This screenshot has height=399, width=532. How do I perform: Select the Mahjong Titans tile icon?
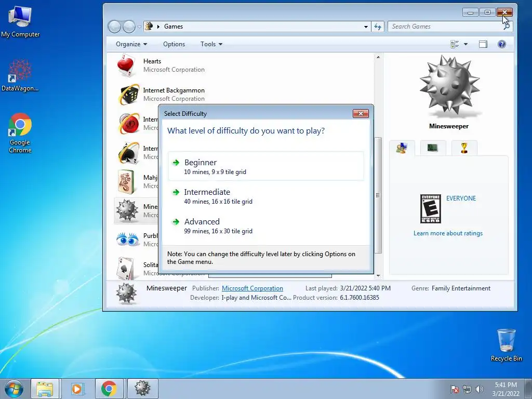(x=126, y=182)
